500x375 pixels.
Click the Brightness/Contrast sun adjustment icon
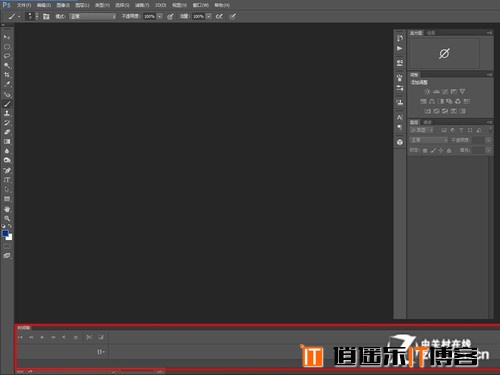pyautogui.click(x=427, y=91)
